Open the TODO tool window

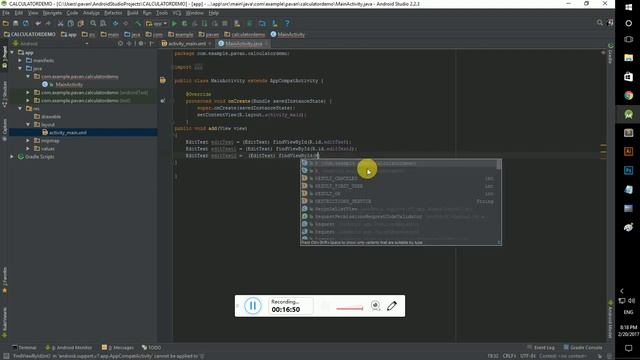[151, 347]
